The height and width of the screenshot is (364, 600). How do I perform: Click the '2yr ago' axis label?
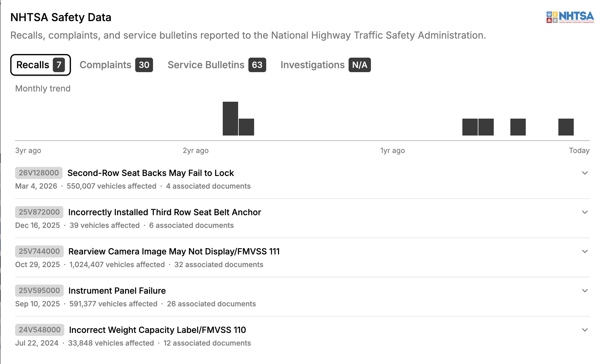(x=196, y=151)
